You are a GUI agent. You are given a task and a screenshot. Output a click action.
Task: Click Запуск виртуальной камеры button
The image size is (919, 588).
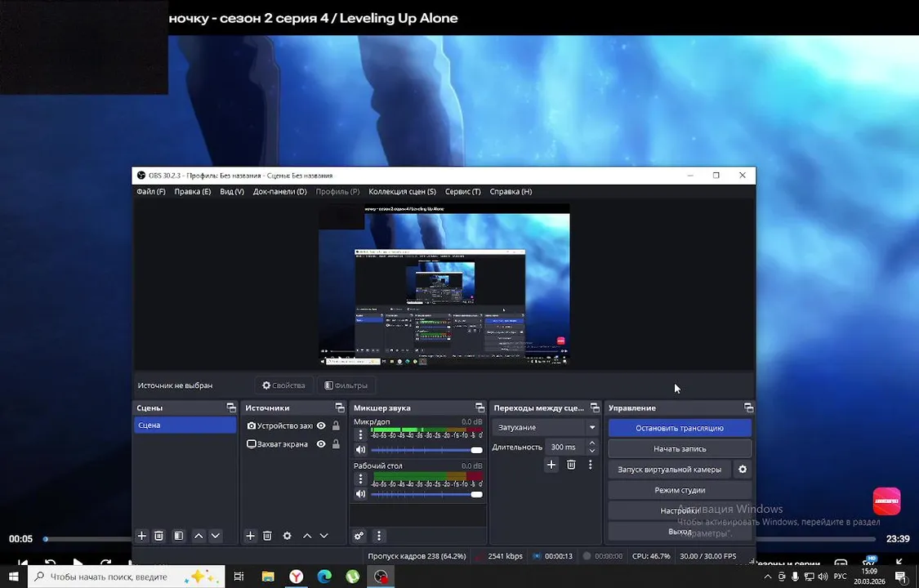coord(669,470)
